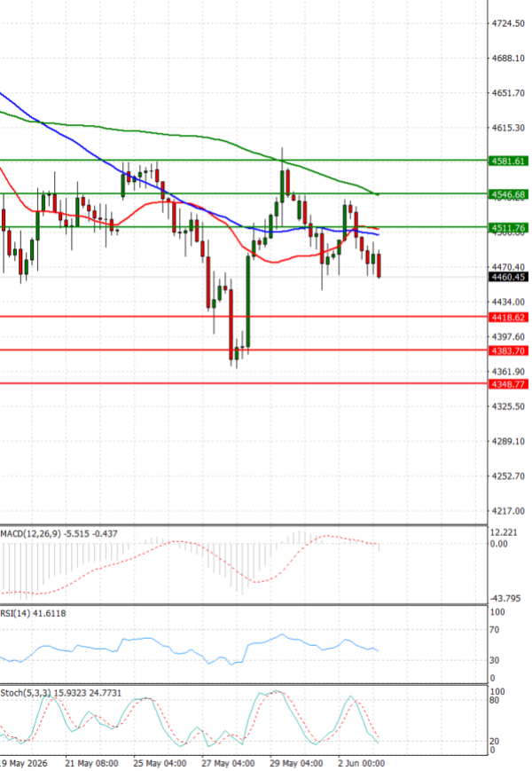Select the RSI(14) 41.6118 indicator label
This screenshot has width=532, height=771.
33,614
